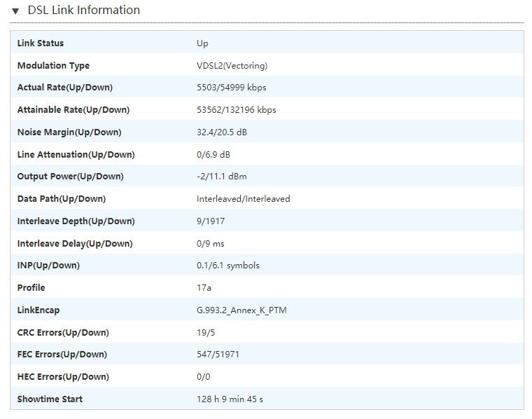Viewport: 532px width, 419px height.
Task: Click the value 0/6.9 dB
Action: pos(213,154)
